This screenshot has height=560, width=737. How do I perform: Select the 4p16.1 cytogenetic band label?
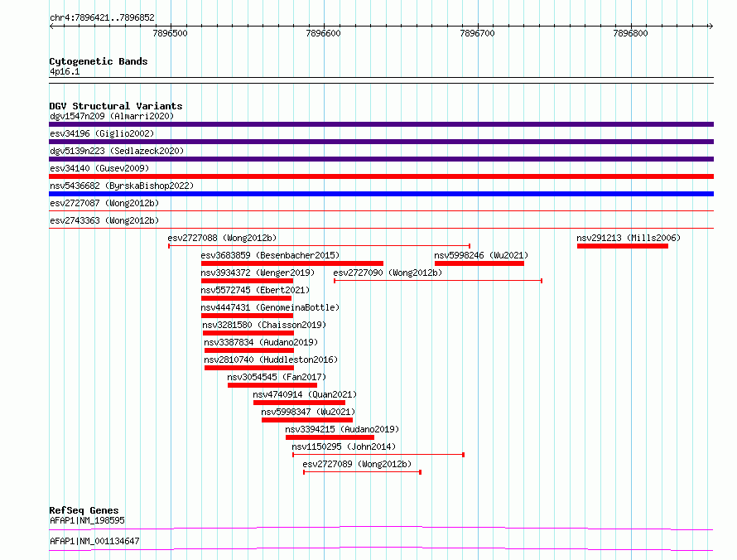(65, 71)
